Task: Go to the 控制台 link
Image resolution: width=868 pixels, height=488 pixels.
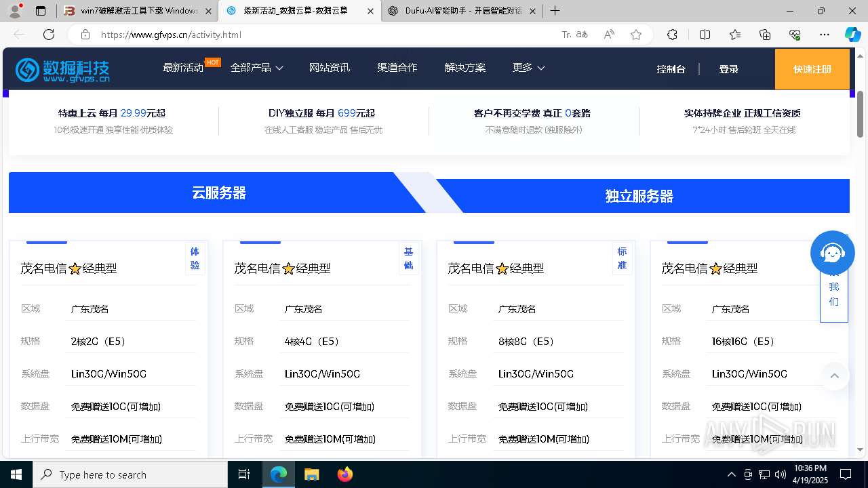Action: [671, 69]
